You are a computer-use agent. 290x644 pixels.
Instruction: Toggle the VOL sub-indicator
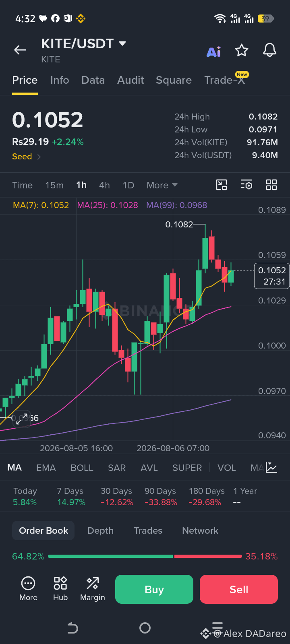pyautogui.click(x=226, y=468)
